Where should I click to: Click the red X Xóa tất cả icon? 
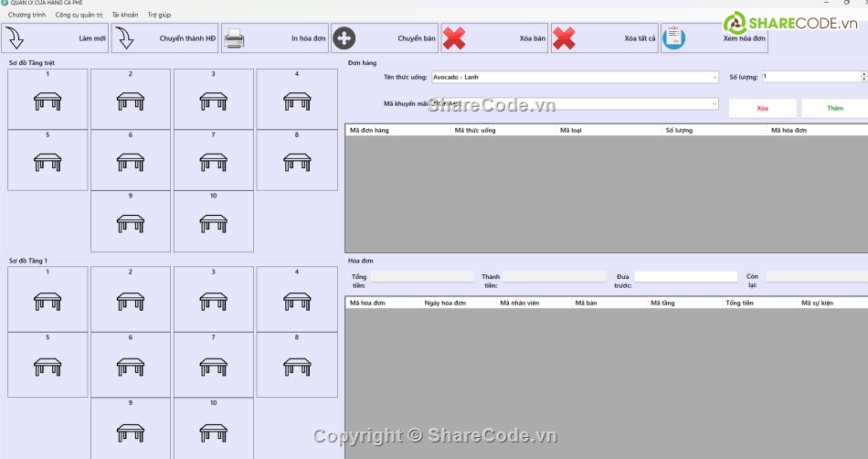pos(564,38)
